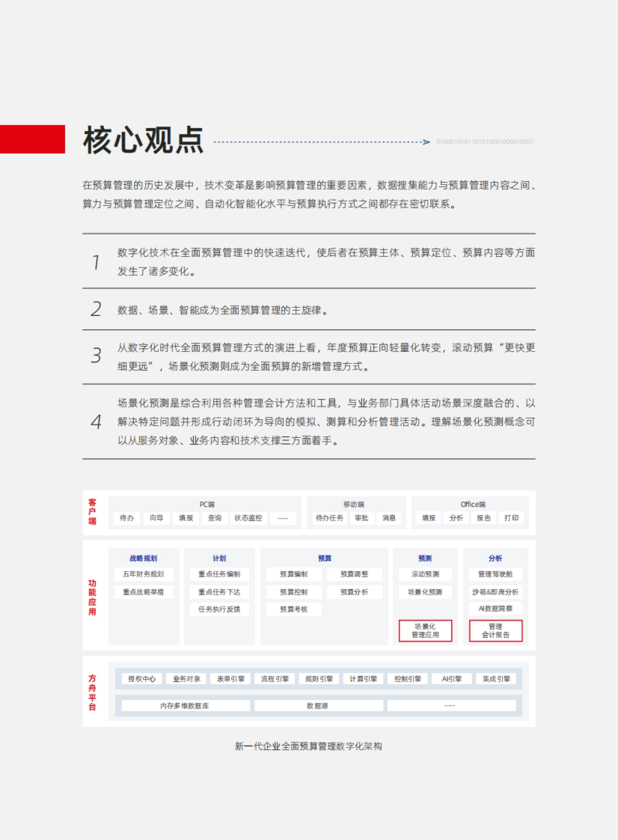Click 报告 under Office端
This screenshot has width=618, height=840.
[484, 518]
